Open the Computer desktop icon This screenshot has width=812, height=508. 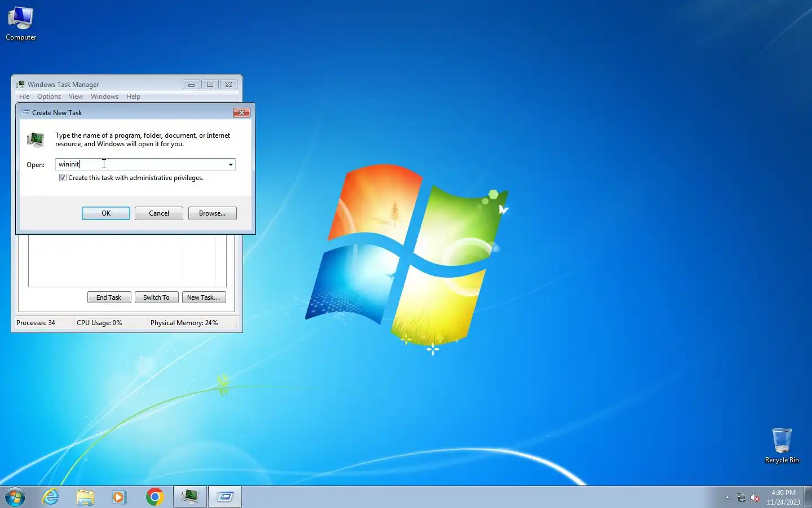[x=21, y=24]
